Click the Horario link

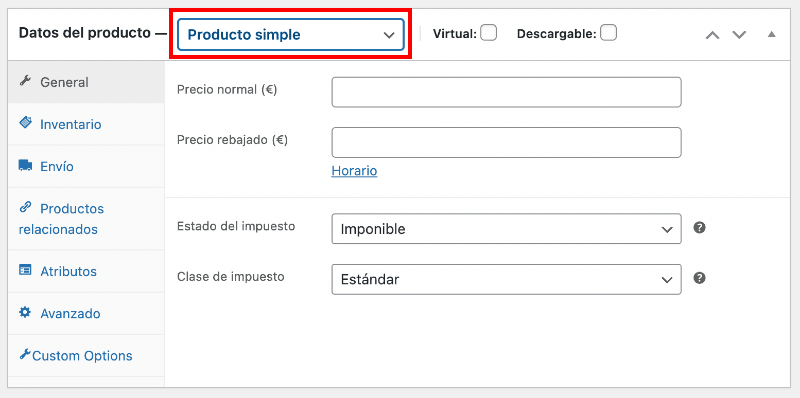click(x=354, y=170)
